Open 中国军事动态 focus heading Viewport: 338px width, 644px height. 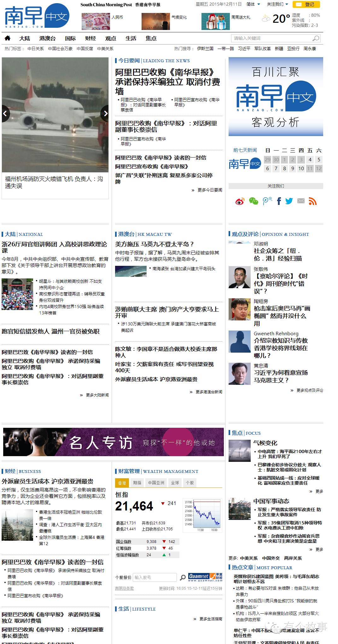[271, 501]
